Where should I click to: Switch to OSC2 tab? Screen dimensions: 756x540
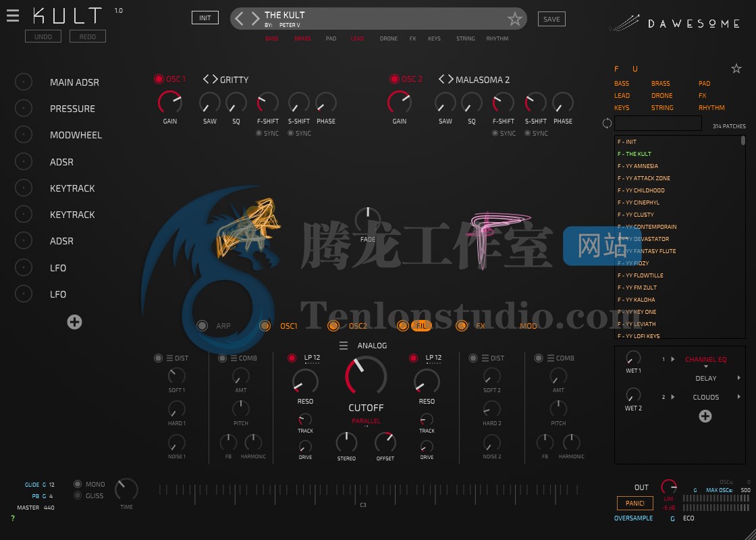(x=358, y=327)
